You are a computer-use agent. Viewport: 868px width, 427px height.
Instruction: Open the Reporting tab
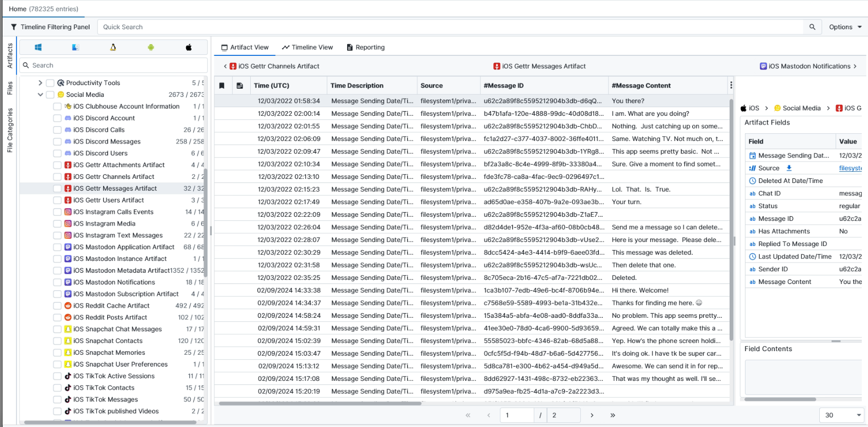click(366, 47)
